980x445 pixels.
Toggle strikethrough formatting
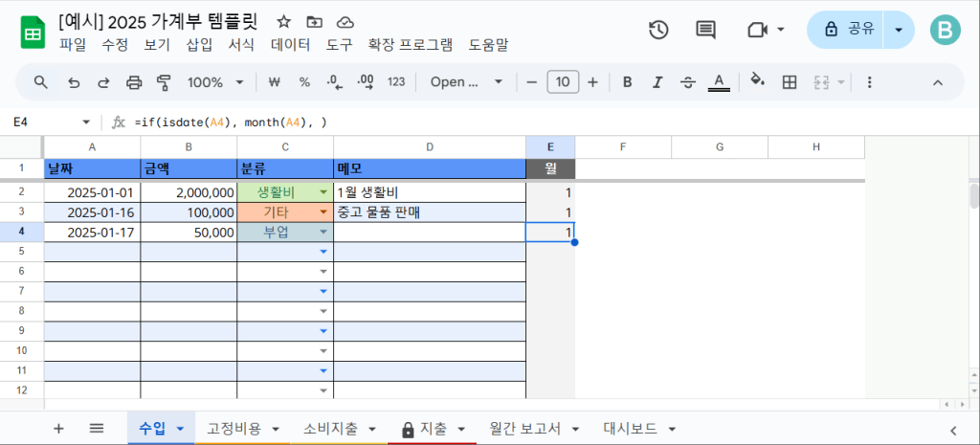click(687, 82)
